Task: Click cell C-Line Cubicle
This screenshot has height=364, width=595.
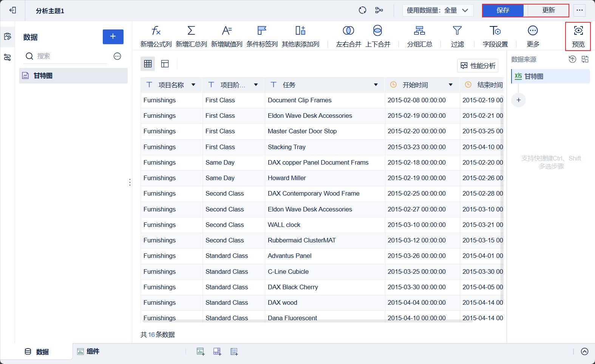Action: pos(325,272)
